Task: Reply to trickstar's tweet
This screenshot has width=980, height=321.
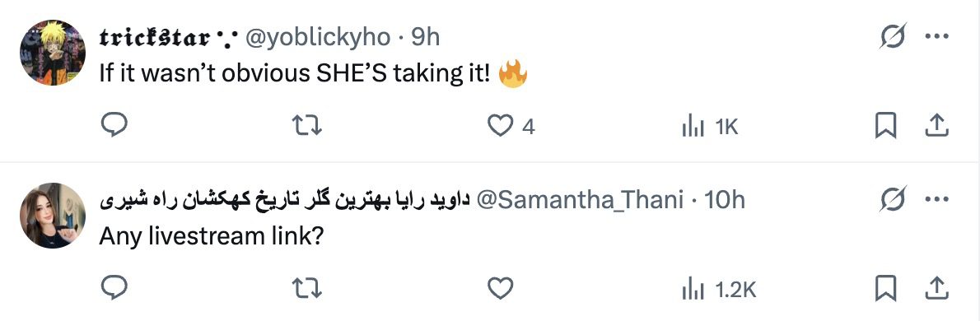Action: 114,126
